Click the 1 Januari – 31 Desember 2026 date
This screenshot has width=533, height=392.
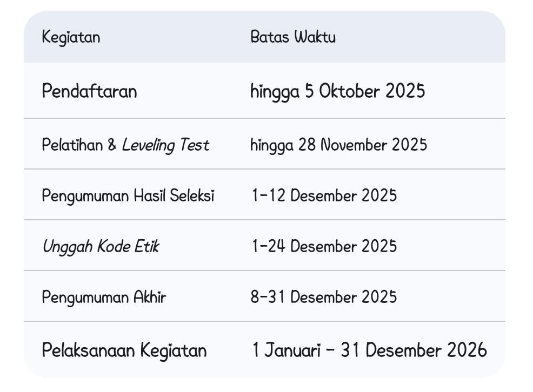point(369,350)
